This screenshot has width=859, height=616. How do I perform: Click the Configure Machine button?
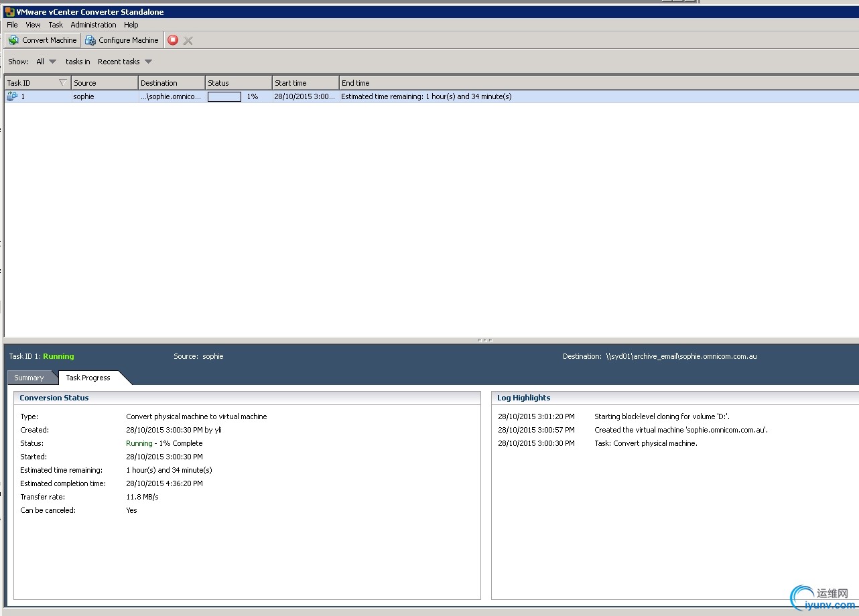[x=122, y=40]
